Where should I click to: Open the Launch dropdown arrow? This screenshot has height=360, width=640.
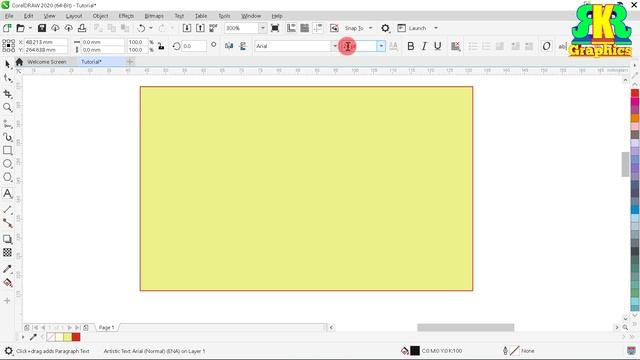[x=436, y=28]
